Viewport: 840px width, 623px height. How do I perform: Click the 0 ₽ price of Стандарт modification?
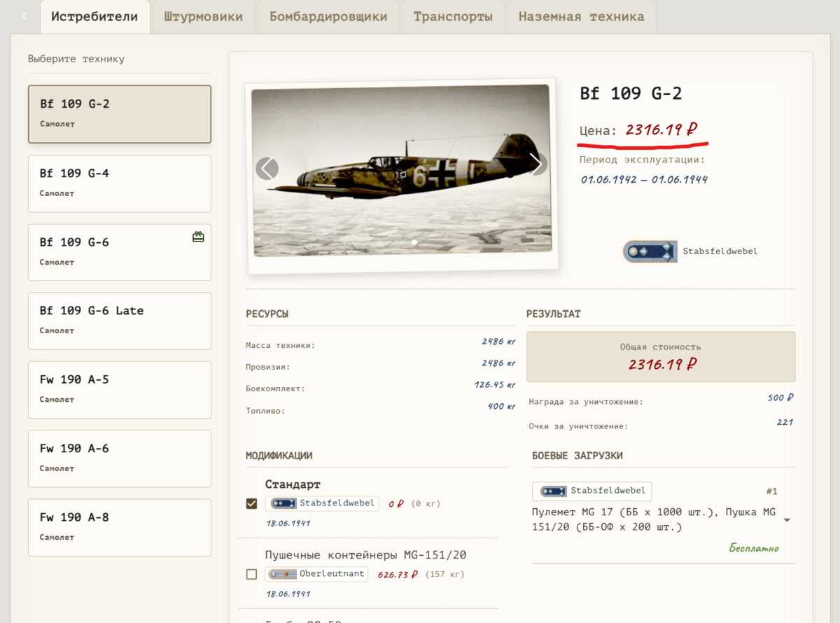(x=396, y=504)
